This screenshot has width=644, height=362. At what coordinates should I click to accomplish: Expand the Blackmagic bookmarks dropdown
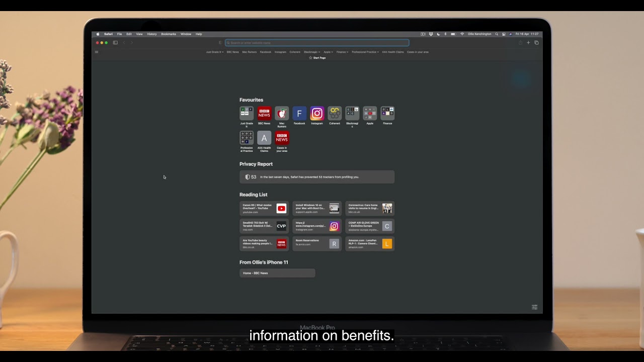(x=312, y=52)
